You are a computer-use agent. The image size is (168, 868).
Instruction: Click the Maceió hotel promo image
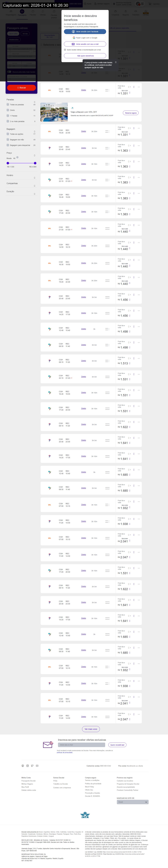[54, 112]
